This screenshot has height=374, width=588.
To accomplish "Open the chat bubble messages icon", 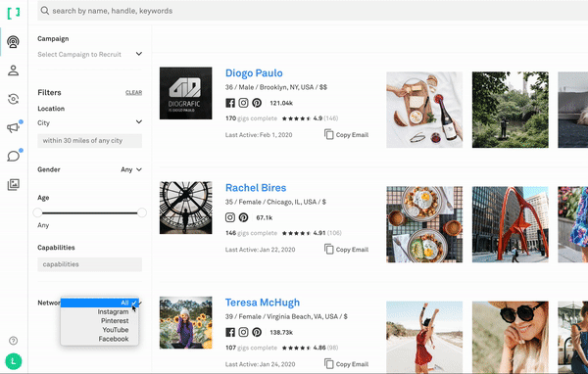I will (13, 156).
